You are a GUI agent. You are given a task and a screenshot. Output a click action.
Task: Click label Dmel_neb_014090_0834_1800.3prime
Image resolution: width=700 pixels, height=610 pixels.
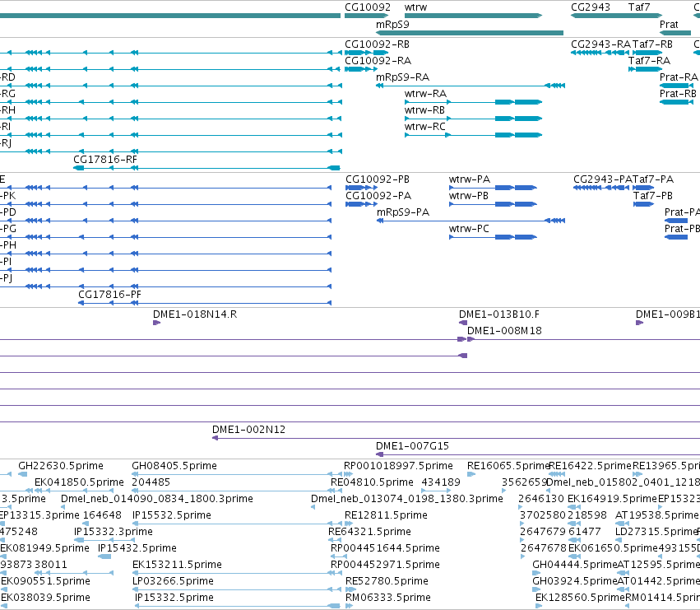point(156,499)
